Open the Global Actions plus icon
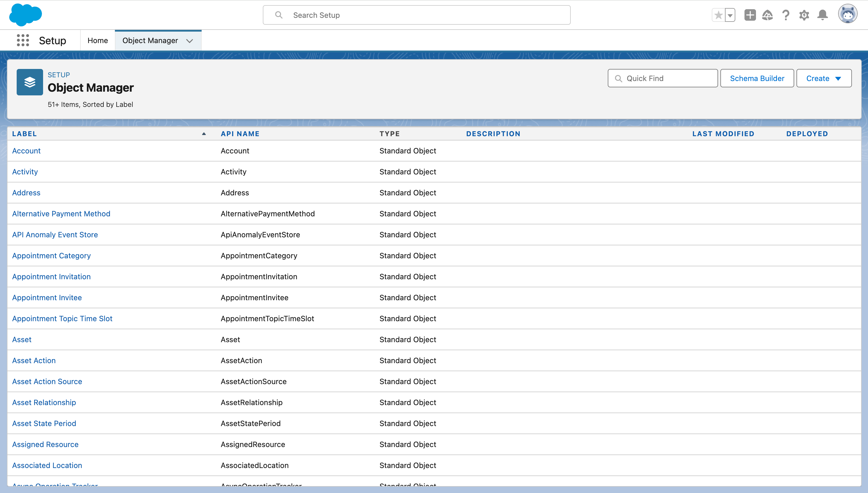 (x=750, y=15)
